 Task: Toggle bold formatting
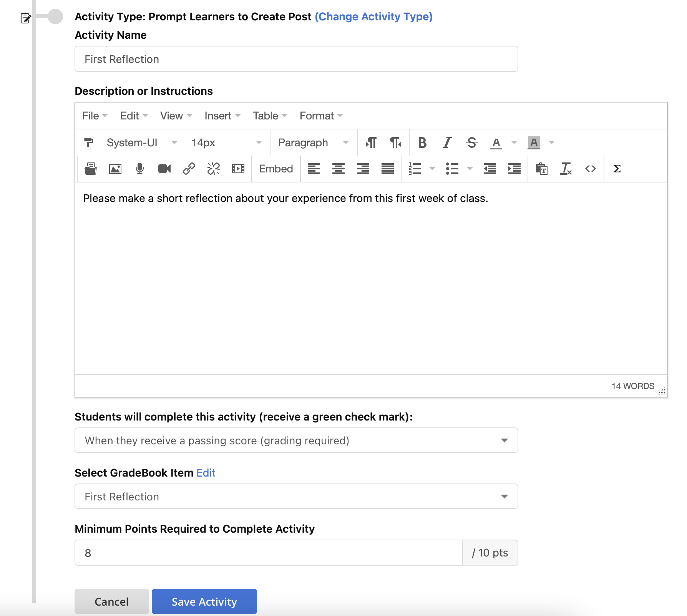point(422,142)
